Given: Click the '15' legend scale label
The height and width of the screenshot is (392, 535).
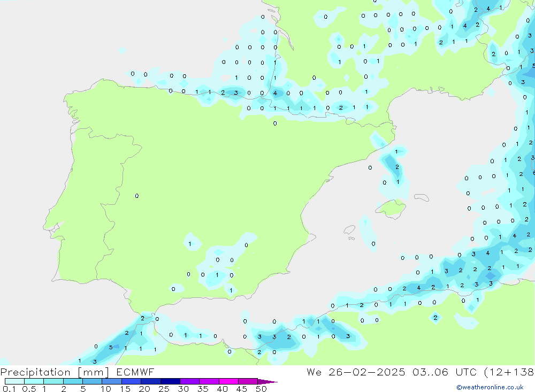Looking at the screenshot, I should click(125, 389).
